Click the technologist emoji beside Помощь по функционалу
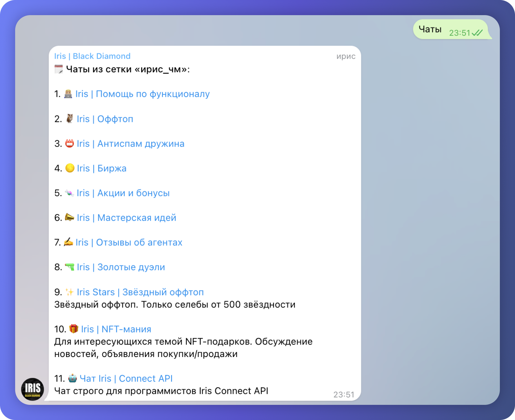This screenshot has width=515, height=420. point(68,94)
